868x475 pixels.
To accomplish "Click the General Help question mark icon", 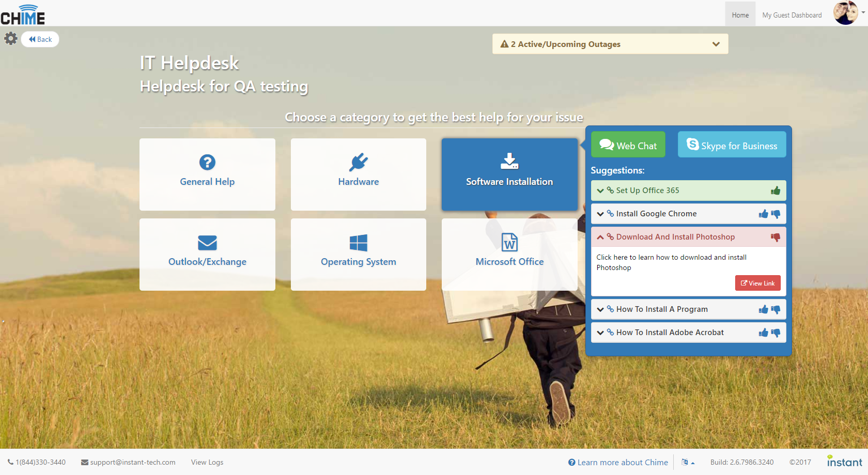I will pyautogui.click(x=207, y=162).
